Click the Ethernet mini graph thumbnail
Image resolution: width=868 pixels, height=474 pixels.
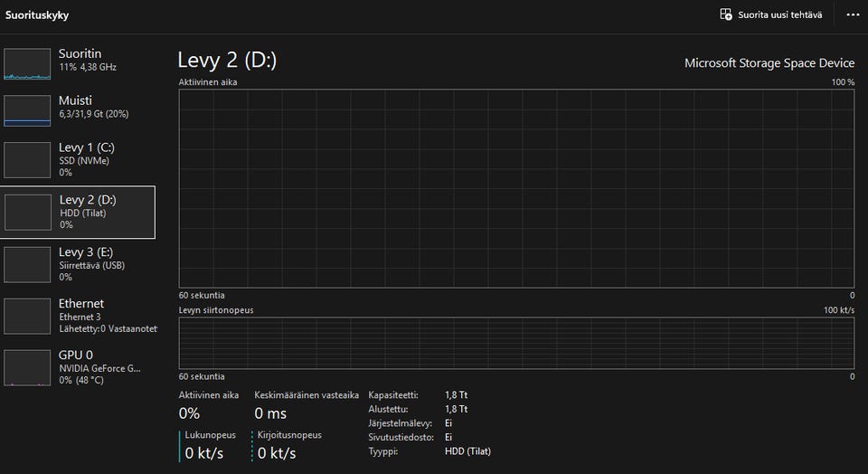pos(27,317)
